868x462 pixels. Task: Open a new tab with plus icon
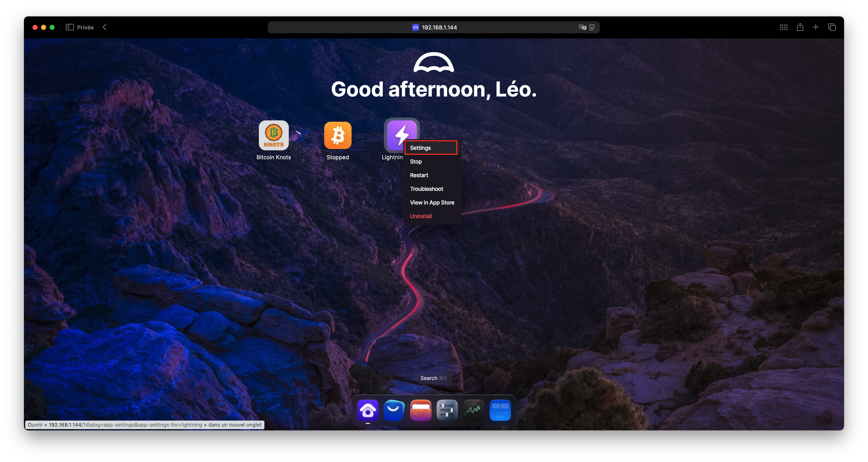[x=816, y=27]
